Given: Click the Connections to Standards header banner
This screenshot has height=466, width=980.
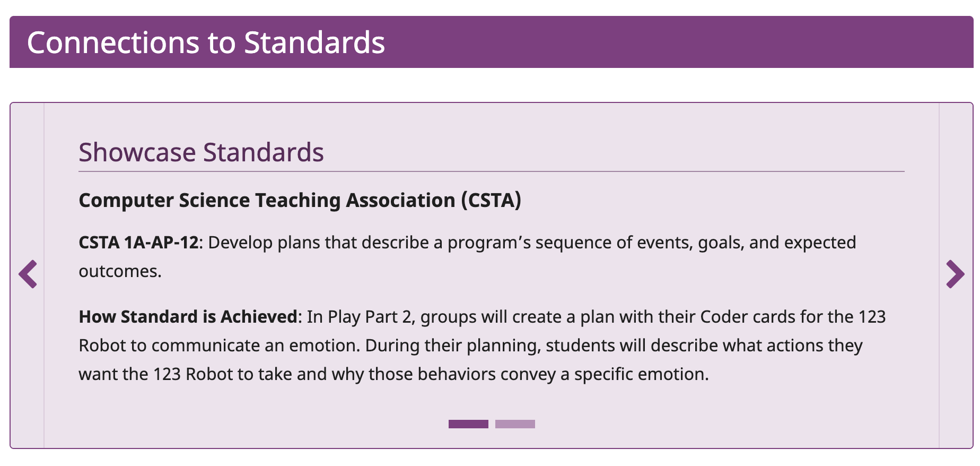Looking at the screenshot, I should point(207,43).
